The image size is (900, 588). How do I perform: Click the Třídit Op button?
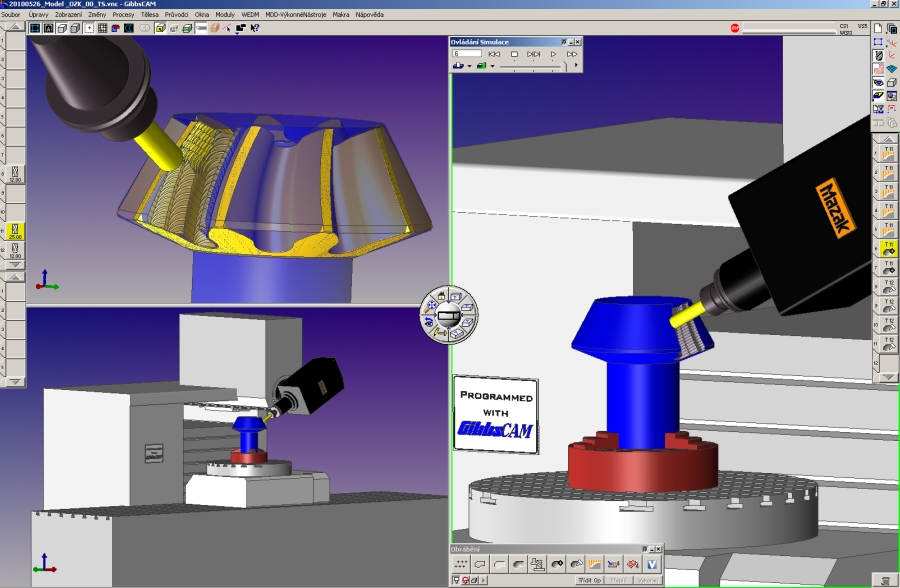pyautogui.click(x=589, y=580)
